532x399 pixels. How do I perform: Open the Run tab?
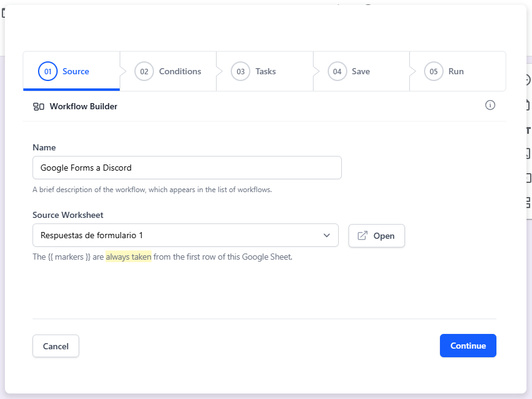coord(456,71)
